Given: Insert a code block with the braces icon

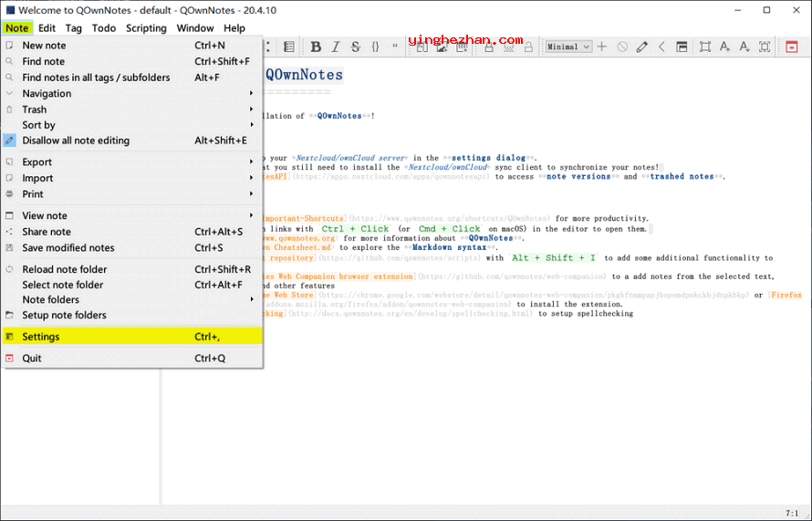Looking at the screenshot, I should pyautogui.click(x=376, y=47).
